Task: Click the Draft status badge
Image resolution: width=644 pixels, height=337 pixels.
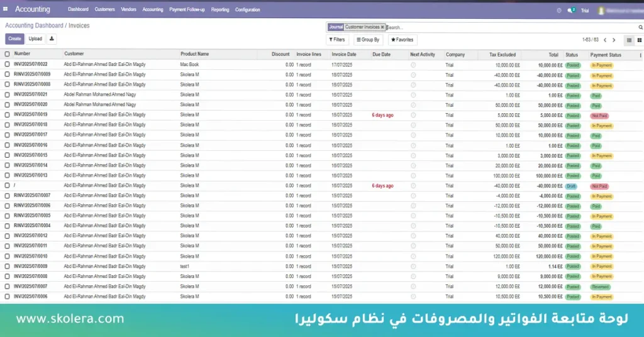Action: pyautogui.click(x=571, y=186)
